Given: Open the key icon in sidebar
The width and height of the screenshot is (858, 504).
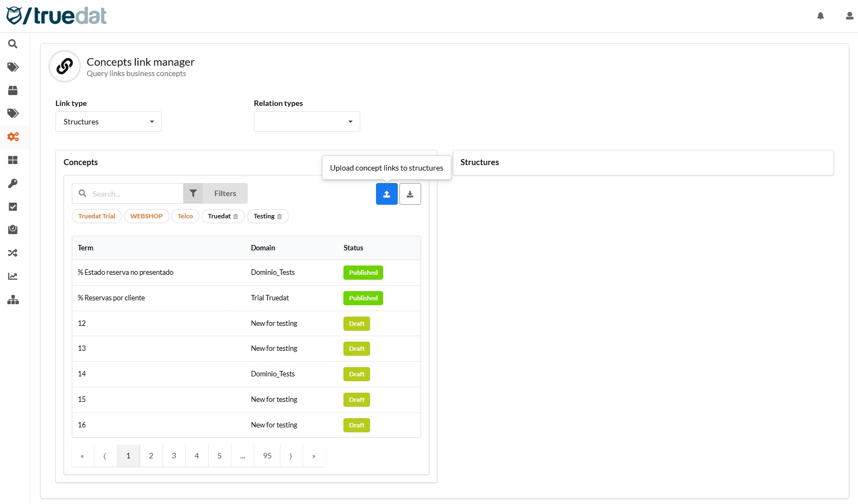Looking at the screenshot, I should click(12, 184).
